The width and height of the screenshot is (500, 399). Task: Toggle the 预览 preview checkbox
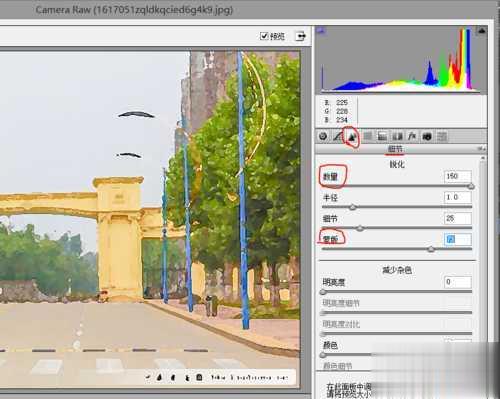pos(264,36)
